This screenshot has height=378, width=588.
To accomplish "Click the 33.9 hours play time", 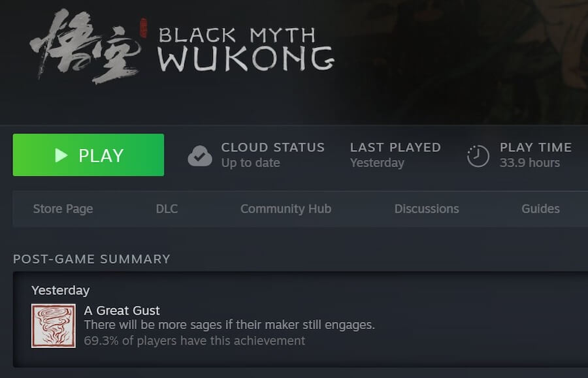I will (x=529, y=163).
